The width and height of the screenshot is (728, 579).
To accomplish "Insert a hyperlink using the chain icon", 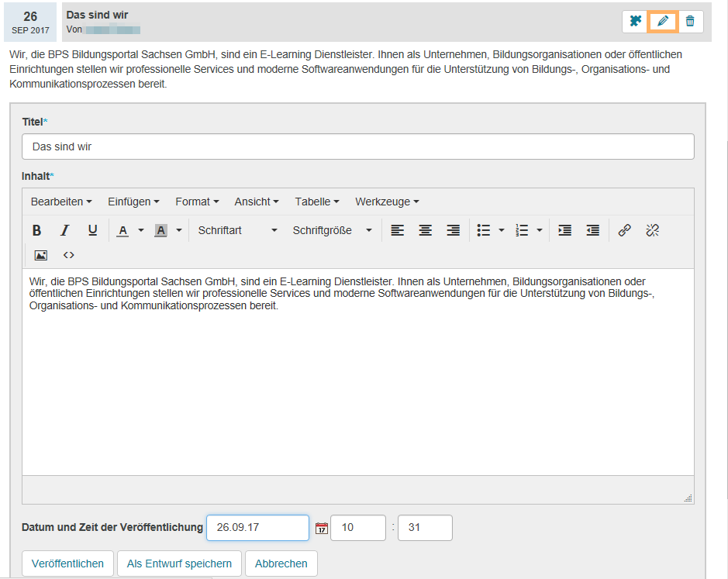I will (625, 230).
